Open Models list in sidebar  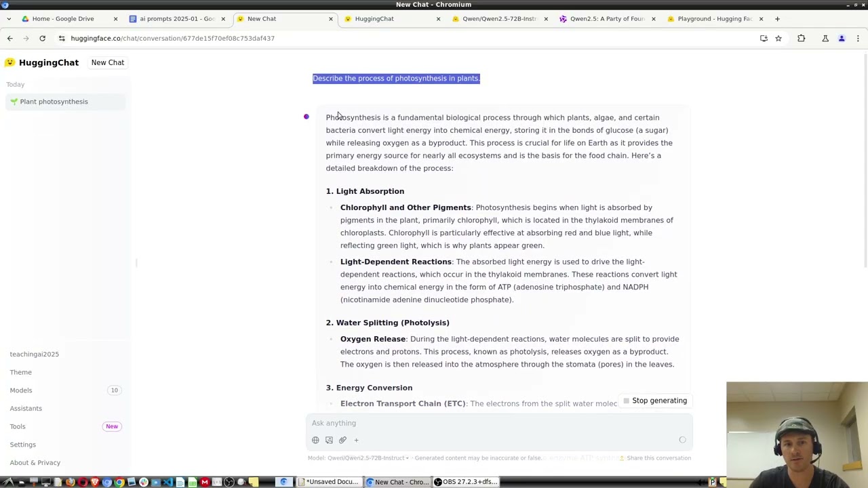64,390
